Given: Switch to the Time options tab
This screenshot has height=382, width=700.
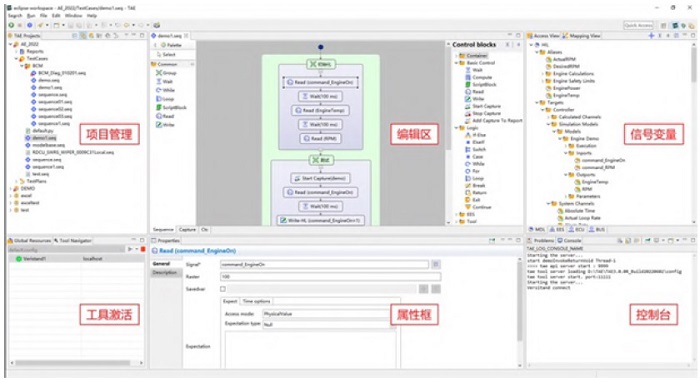Looking at the screenshot, I should tap(256, 301).
